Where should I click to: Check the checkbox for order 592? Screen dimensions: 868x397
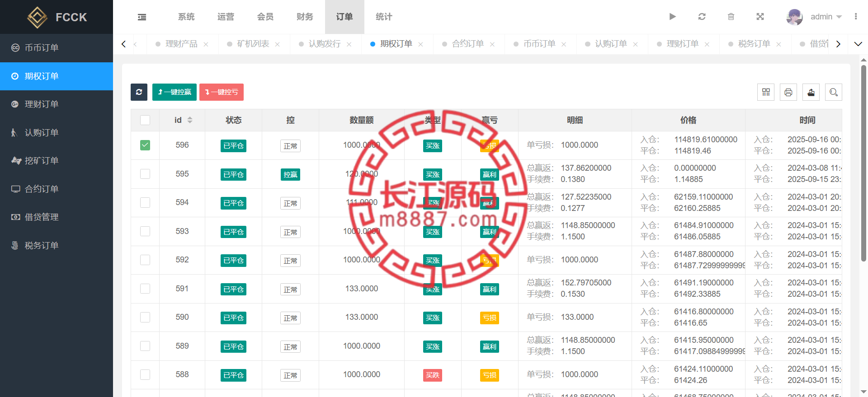point(145,260)
